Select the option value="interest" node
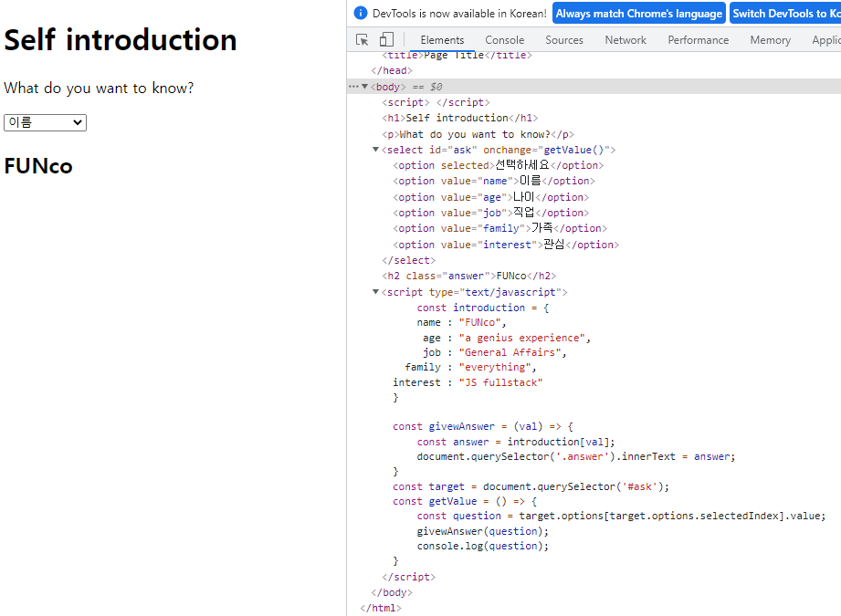841x616 pixels. pyautogui.click(x=506, y=245)
